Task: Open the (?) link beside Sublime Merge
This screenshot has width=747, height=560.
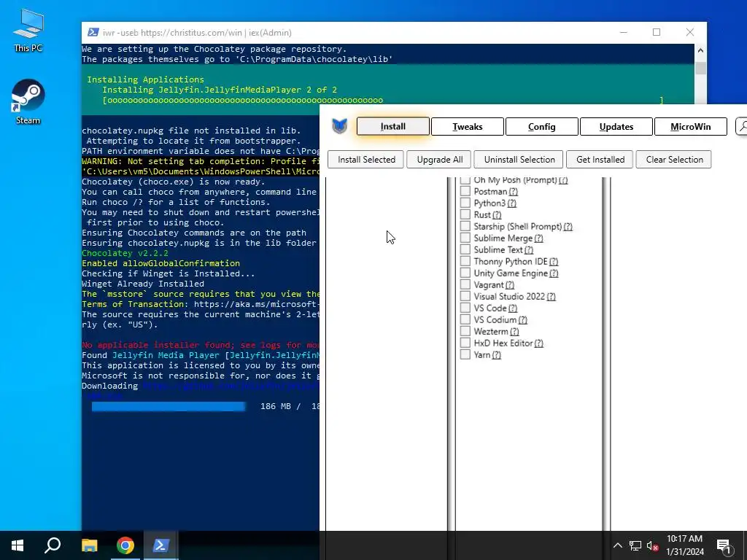Action: tap(538, 238)
